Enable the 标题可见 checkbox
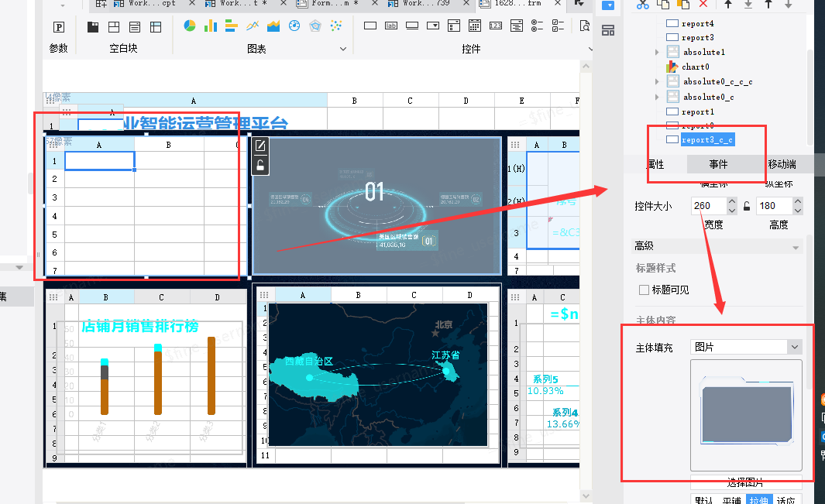This screenshot has width=825, height=504. pyautogui.click(x=644, y=290)
